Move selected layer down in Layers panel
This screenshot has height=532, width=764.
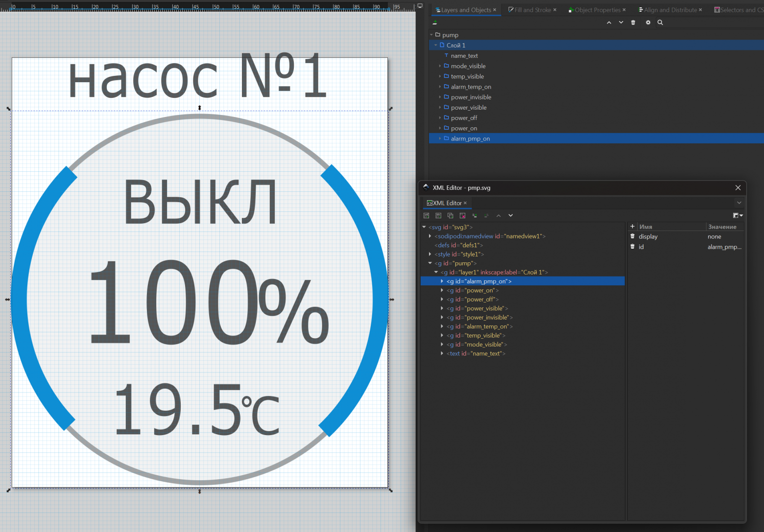point(621,23)
